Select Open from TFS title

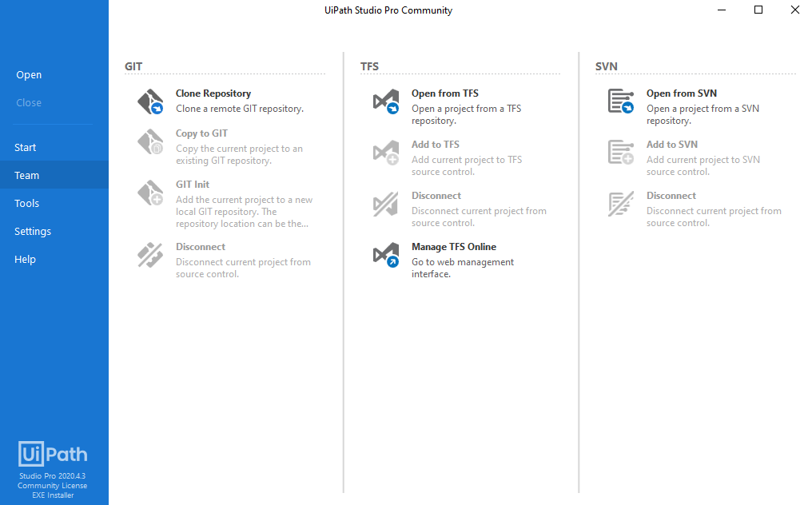445,93
